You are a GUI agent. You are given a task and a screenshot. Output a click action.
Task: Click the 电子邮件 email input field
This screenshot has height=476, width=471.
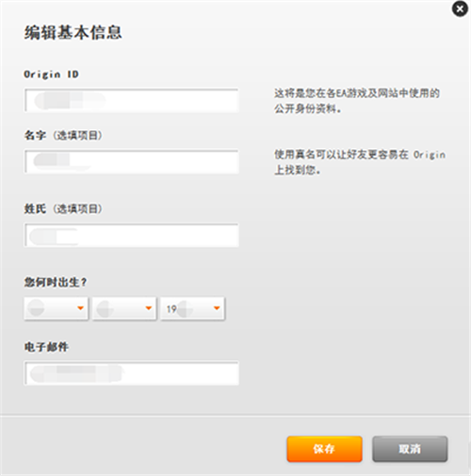coord(132,373)
